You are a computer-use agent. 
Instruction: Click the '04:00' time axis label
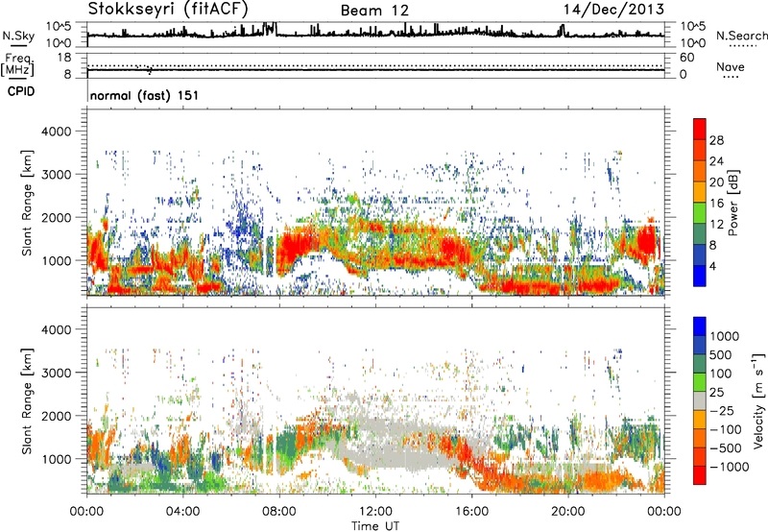[x=183, y=512]
